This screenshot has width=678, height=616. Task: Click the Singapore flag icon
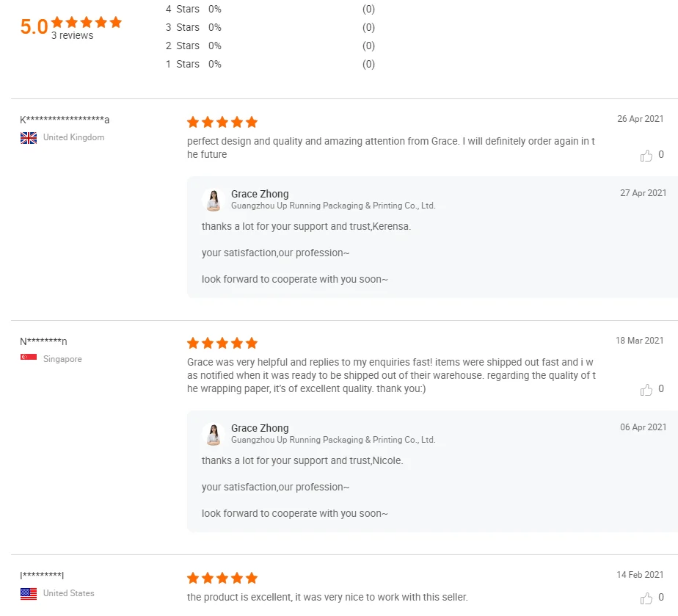[x=29, y=359]
